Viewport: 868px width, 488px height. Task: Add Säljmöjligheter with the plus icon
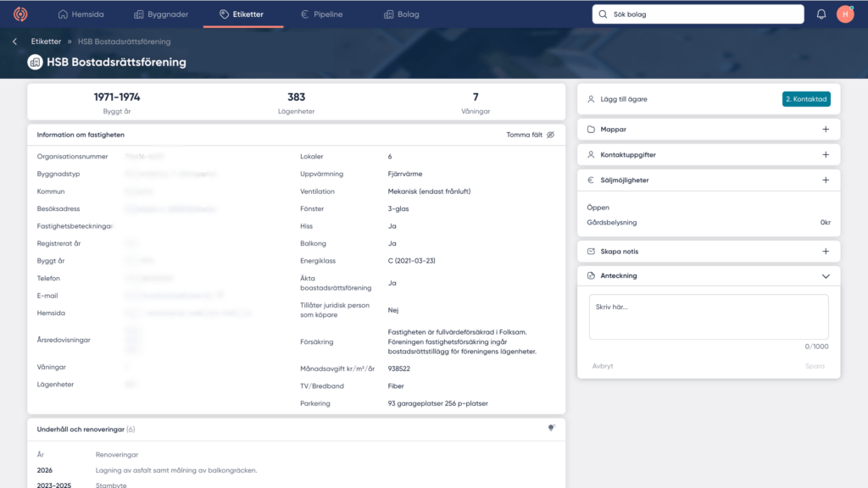pos(826,180)
